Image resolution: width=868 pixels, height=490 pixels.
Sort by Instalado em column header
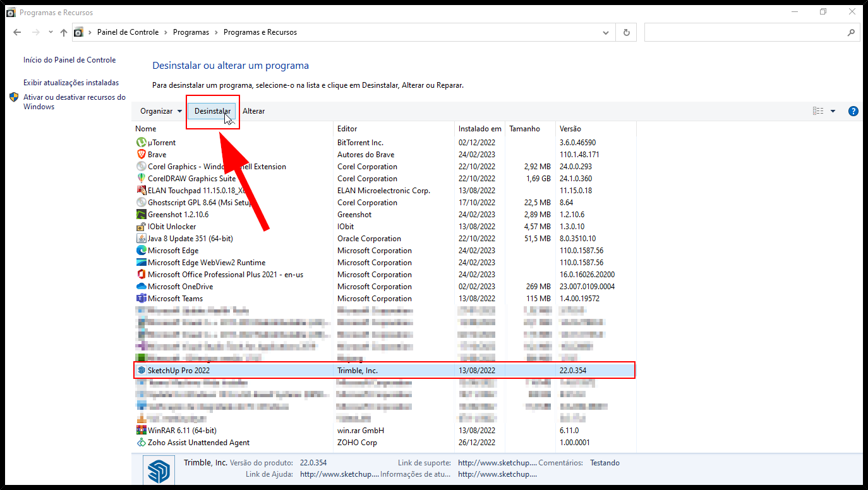pos(480,129)
